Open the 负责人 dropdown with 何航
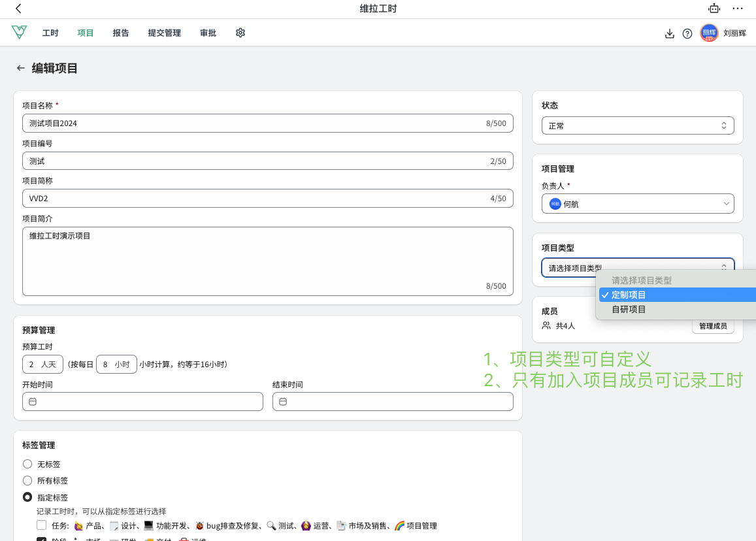Viewport: 756px width, 541px height. [x=637, y=204]
